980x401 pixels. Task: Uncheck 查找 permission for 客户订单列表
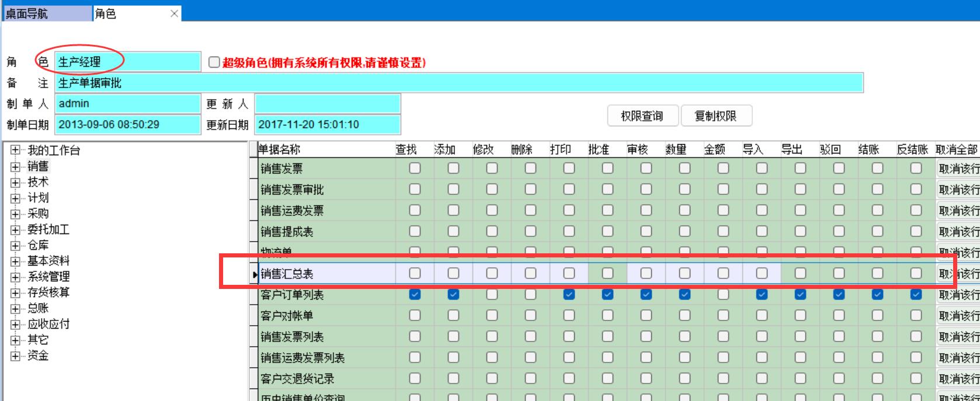415,294
